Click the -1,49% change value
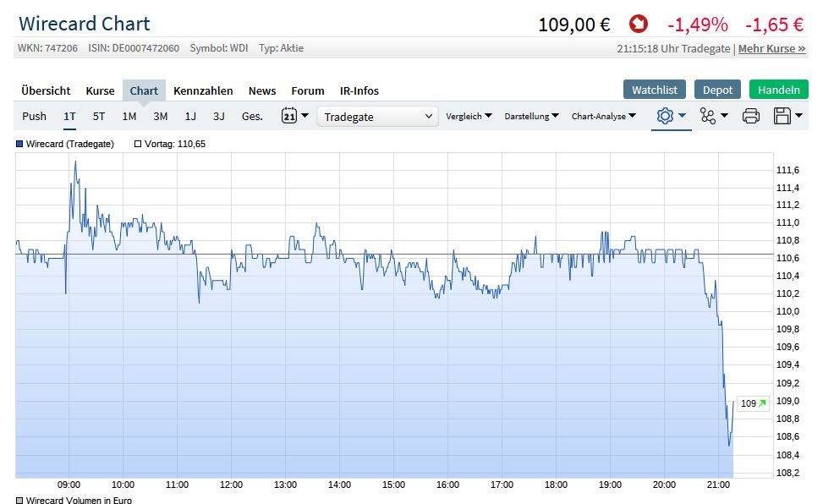 click(698, 25)
